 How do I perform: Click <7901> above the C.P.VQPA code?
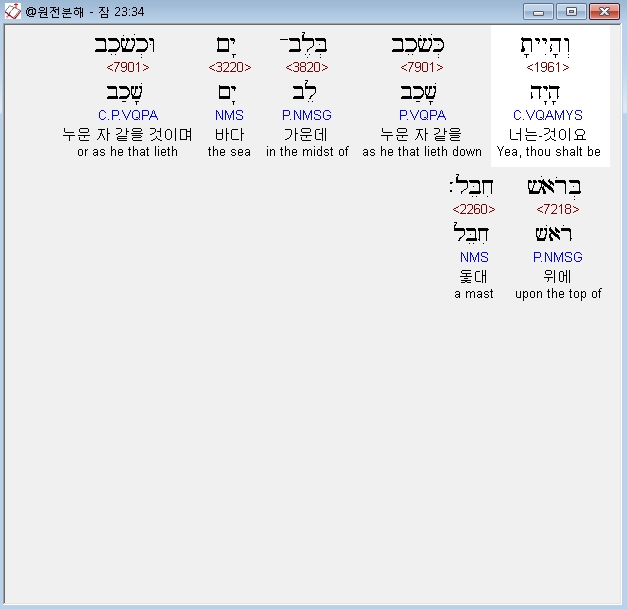[x=128, y=67]
